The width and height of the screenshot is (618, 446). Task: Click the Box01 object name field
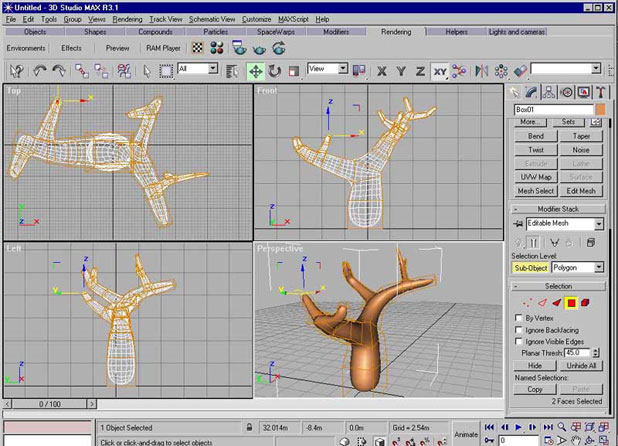tap(551, 109)
